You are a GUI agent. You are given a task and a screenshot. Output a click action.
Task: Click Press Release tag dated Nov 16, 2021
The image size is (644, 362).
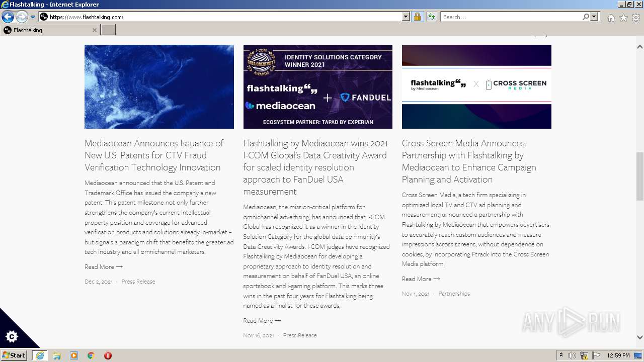[x=300, y=335]
